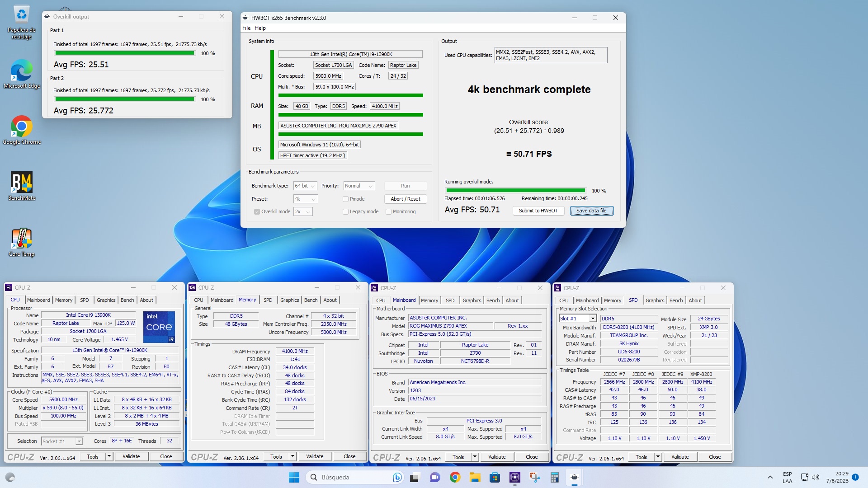Open Snipping Tool from the taskbar
The width and height of the screenshot is (868, 488).
coord(535,477)
